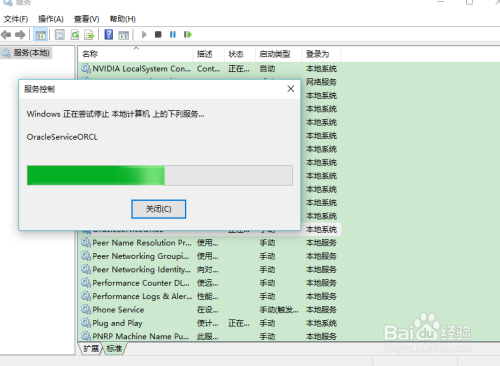500x366 pixels.
Task: Click gear icon of Plug and Play row
Action: [86, 323]
